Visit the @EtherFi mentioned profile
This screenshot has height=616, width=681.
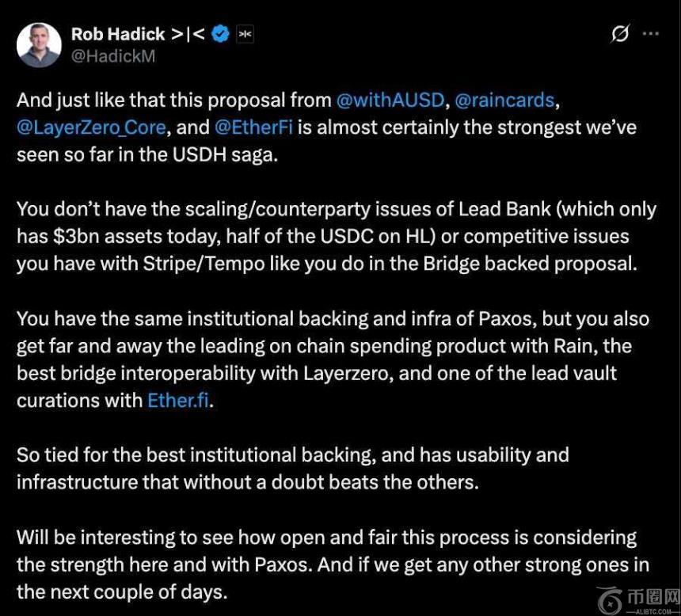251,127
